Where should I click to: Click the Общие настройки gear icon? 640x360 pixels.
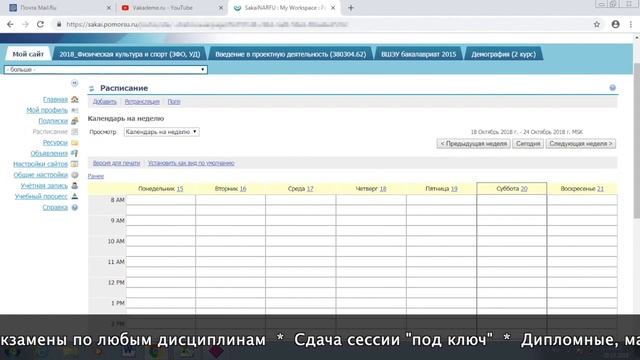click(x=75, y=175)
